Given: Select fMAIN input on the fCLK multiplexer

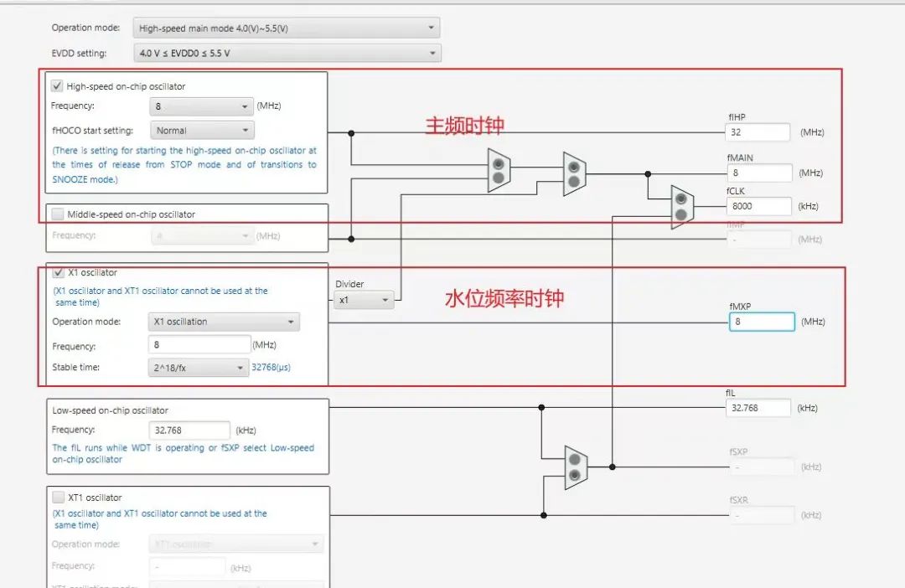Looking at the screenshot, I should [681, 199].
